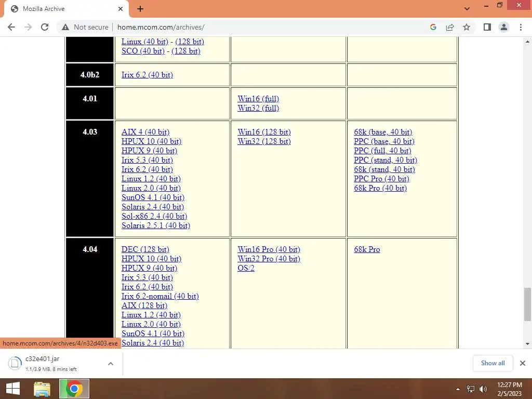Expand the c32e401.jar download options arrow
Image resolution: width=532 pixels, height=399 pixels.
coord(111,364)
